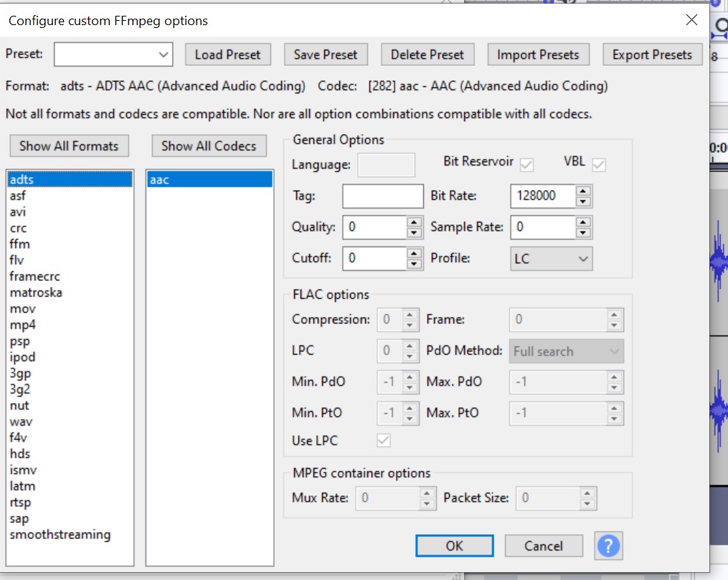
Task: Click the Sample Rate value field
Action: (x=543, y=227)
